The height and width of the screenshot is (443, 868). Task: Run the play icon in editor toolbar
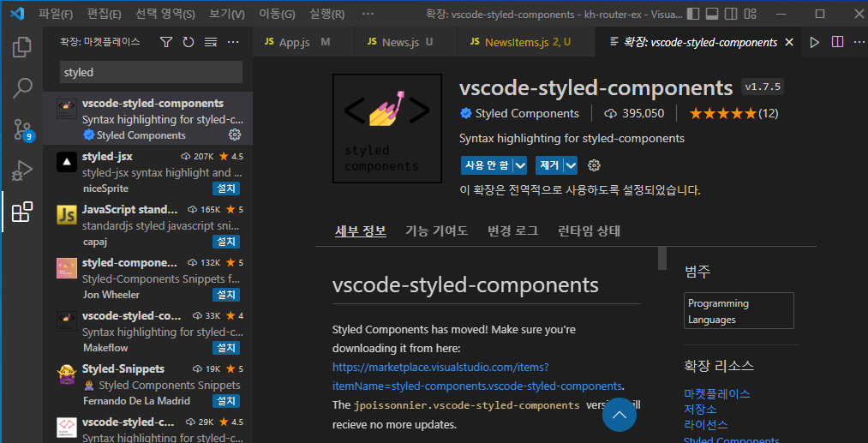[814, 42]
